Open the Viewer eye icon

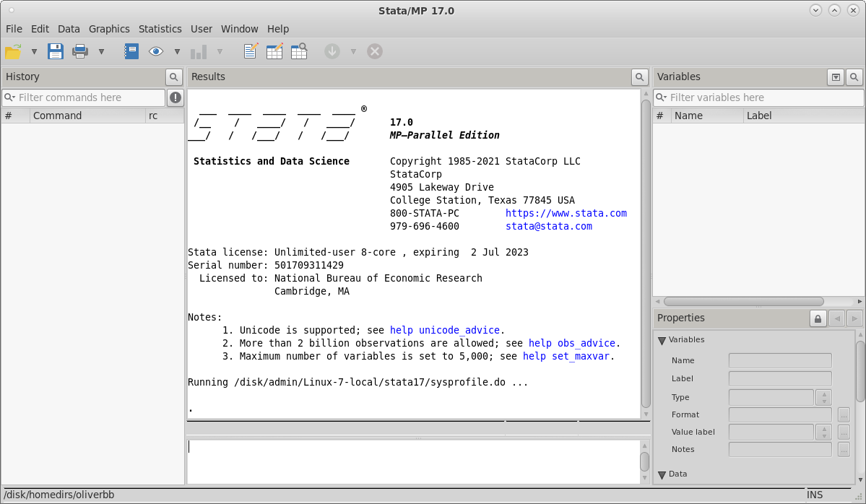coord(155,51)
